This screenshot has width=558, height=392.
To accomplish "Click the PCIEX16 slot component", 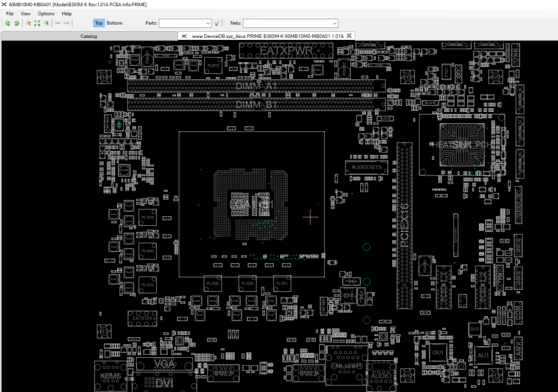I will click(404, 225).
